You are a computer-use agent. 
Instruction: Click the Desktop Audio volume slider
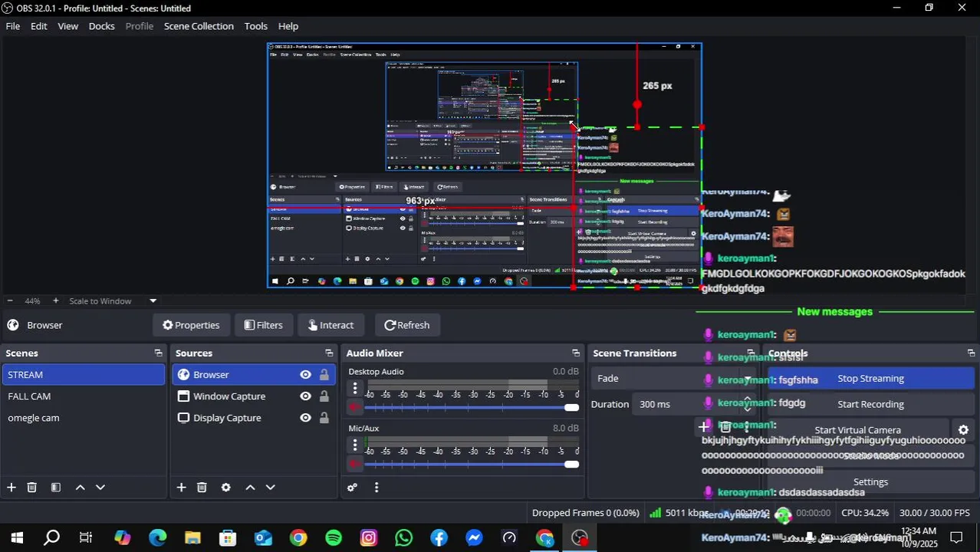coord(471,408)
